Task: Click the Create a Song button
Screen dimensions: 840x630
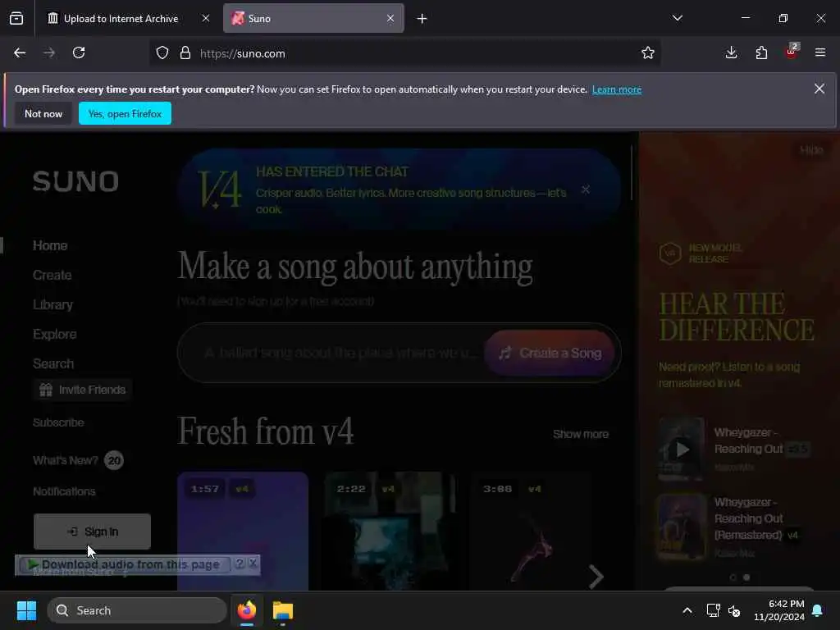Action: 550,353
